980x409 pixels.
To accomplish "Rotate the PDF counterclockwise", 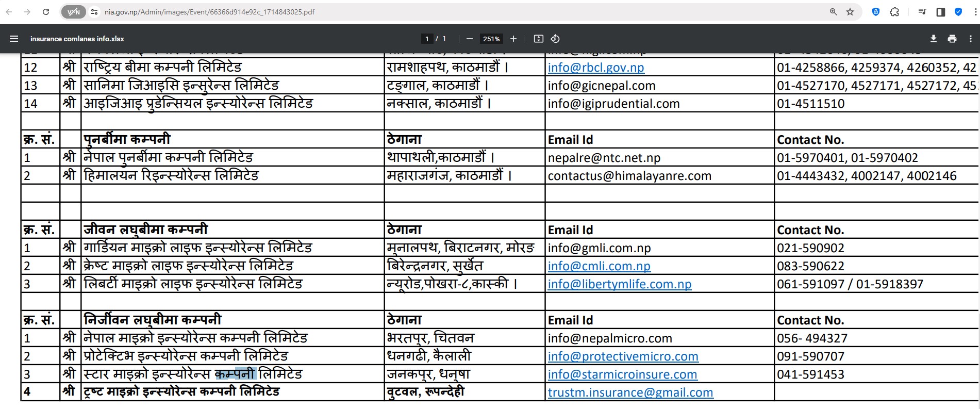I will point(555,39).
